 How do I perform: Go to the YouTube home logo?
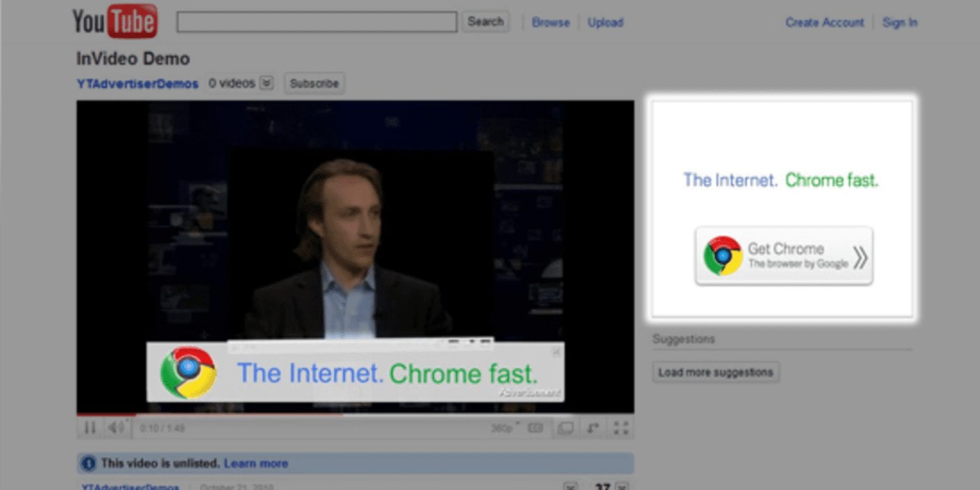115,22
